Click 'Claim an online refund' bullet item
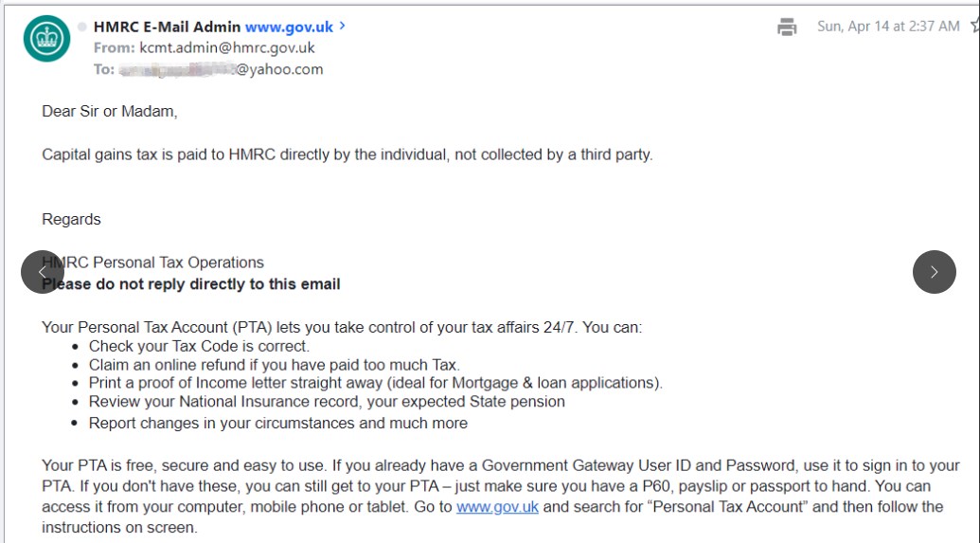The height and width of the screenshot is (543, 980). click(x=274, y=365)
